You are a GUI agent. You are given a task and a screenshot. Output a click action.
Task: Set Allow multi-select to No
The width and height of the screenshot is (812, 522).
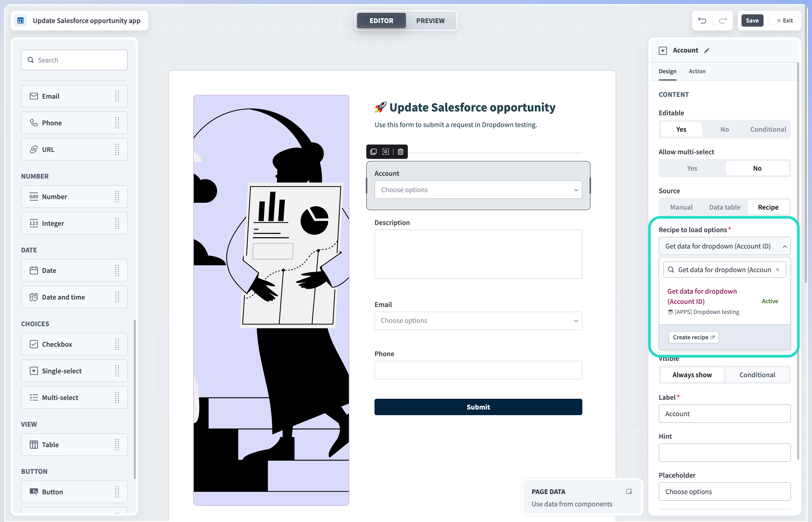coord(757,168)
